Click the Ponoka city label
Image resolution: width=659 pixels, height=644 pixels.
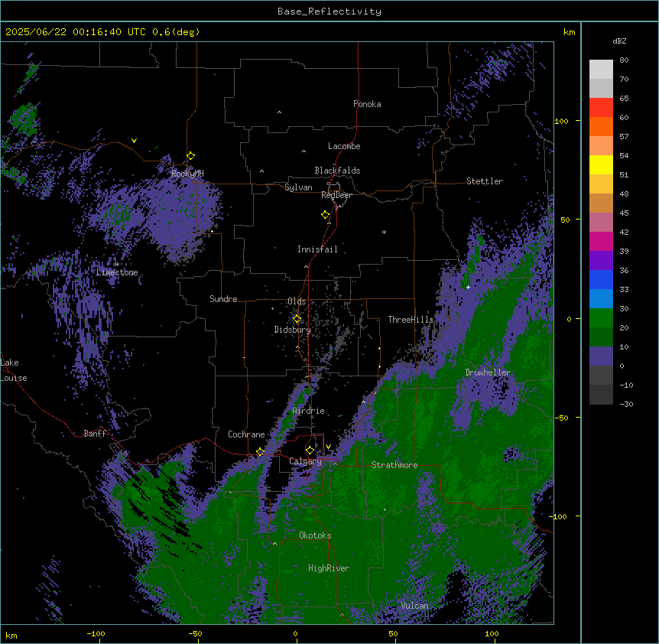pos(367,104)
